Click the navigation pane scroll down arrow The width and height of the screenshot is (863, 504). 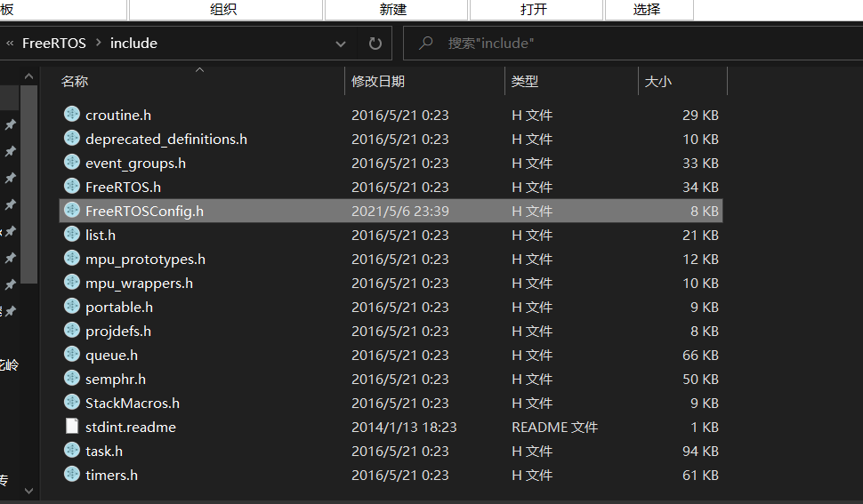[x=29, y=491]
